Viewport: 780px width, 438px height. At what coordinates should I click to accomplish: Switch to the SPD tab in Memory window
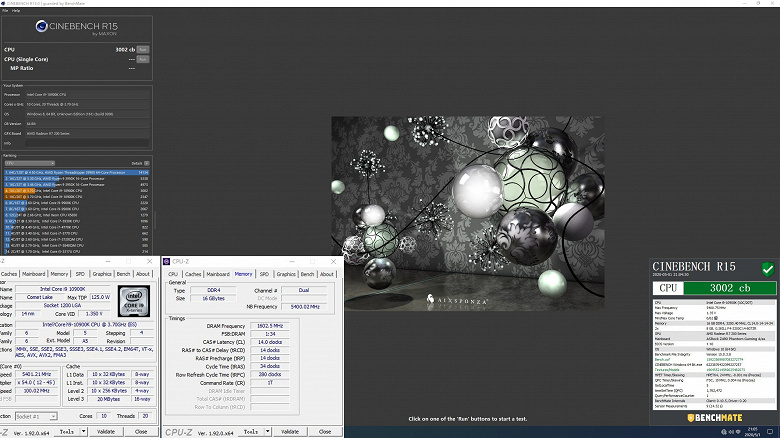(264, 273)
